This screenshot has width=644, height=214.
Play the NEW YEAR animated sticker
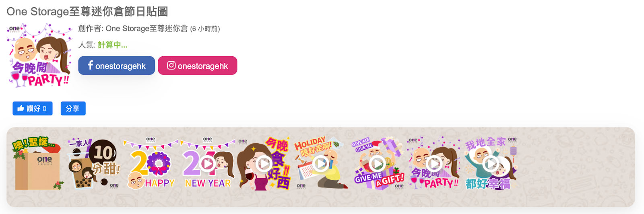(208, 163)
